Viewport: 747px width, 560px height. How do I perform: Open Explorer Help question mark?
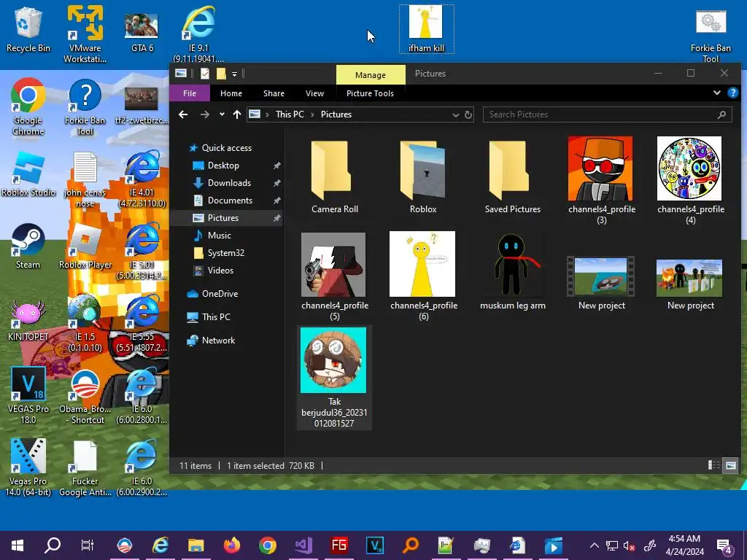coord(732,93)
